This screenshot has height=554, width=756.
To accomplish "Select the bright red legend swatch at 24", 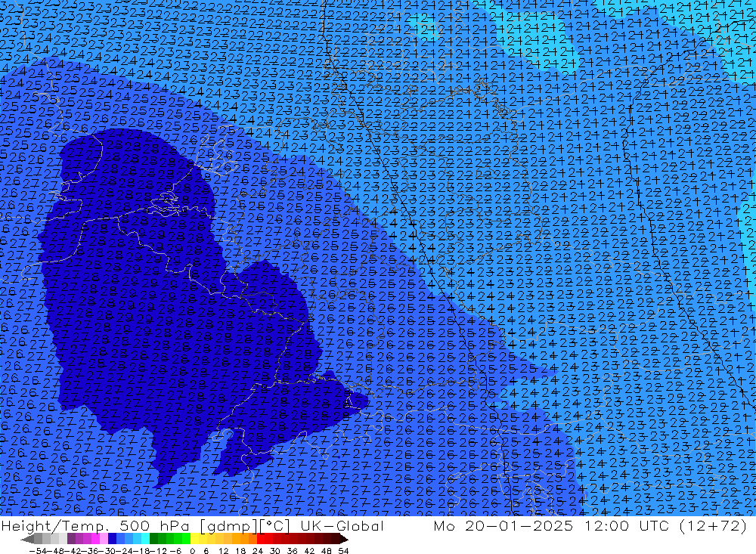I will coord(261,539).
